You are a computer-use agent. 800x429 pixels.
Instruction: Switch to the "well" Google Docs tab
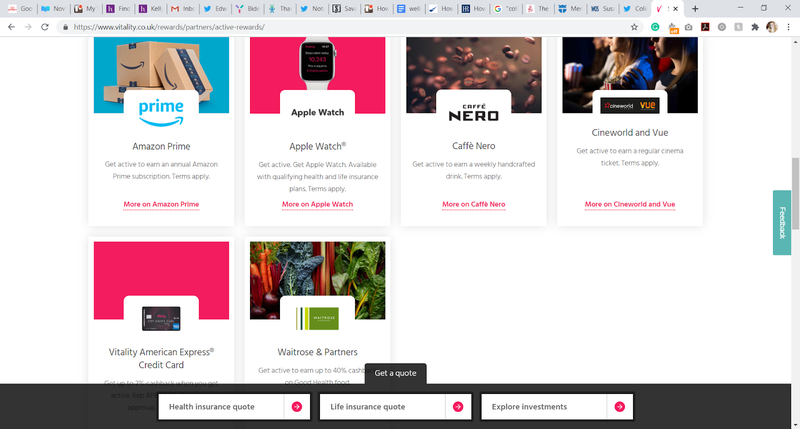(409, 9)
